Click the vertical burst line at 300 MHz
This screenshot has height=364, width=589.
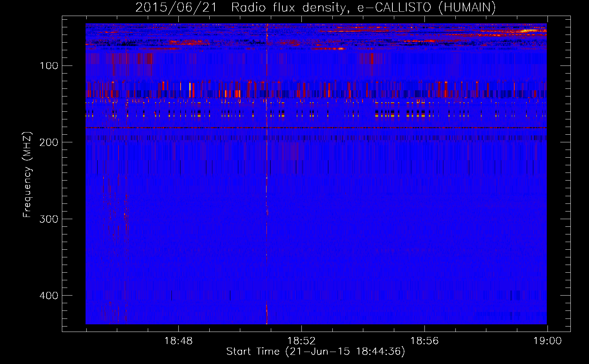tap(267, 218)
